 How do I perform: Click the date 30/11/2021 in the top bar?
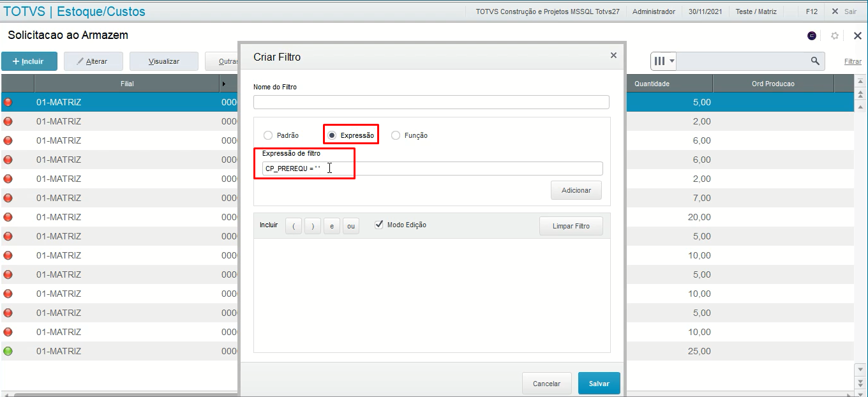[705, 11]
